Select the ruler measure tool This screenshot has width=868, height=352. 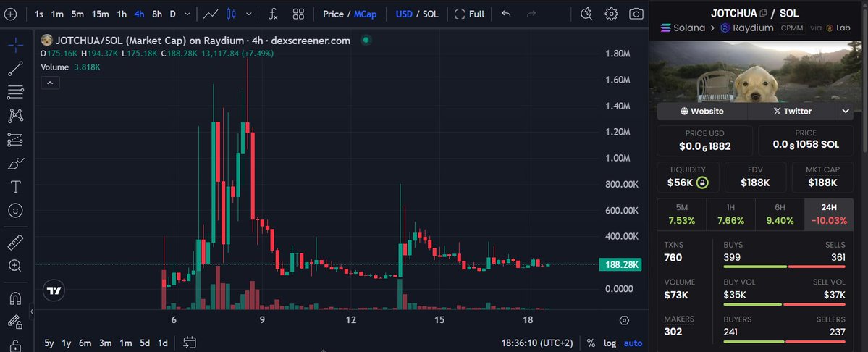[15, 242]
